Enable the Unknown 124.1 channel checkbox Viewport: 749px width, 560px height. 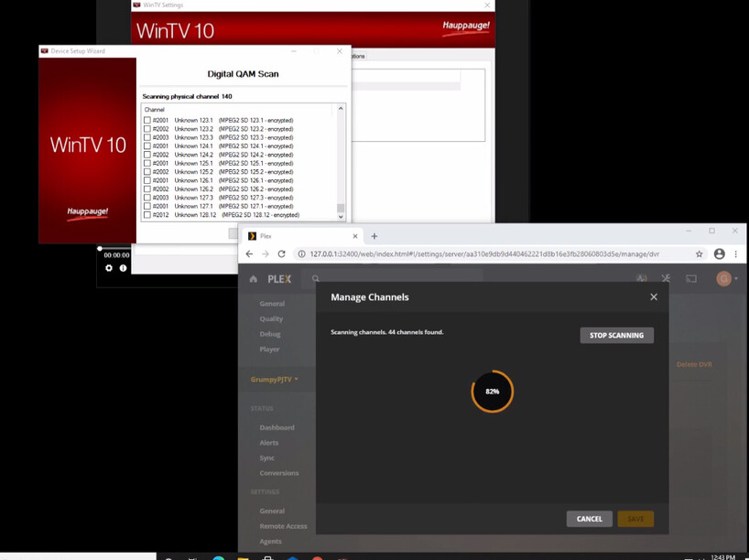[x=147, y=146]
